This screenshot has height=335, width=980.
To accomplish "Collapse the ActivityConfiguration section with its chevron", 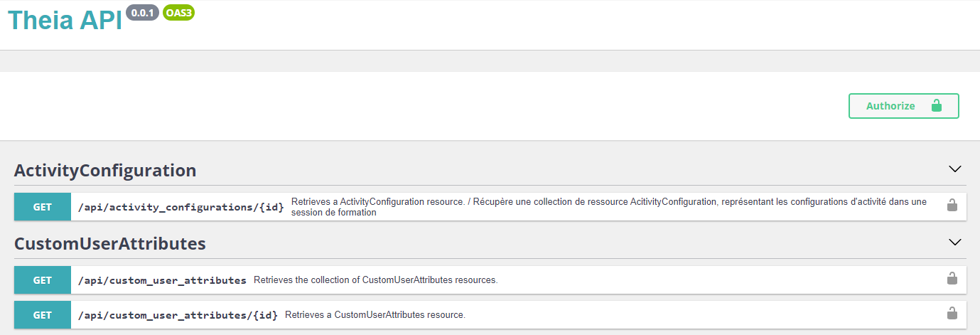I will [x=954, y=169].
